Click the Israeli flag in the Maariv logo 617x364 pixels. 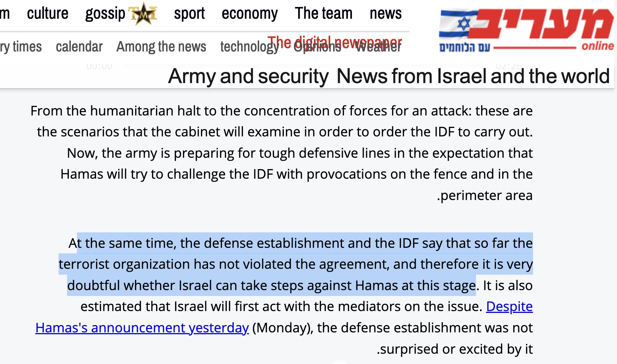pos(459,24)
